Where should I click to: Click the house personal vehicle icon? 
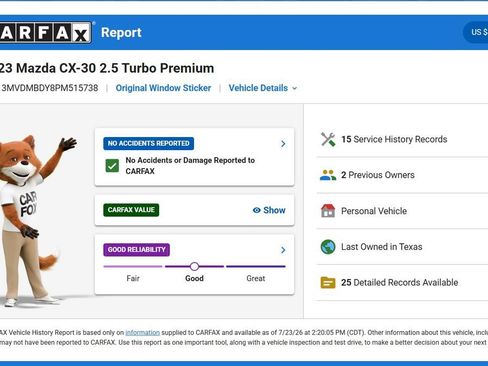tap(328, 211)
